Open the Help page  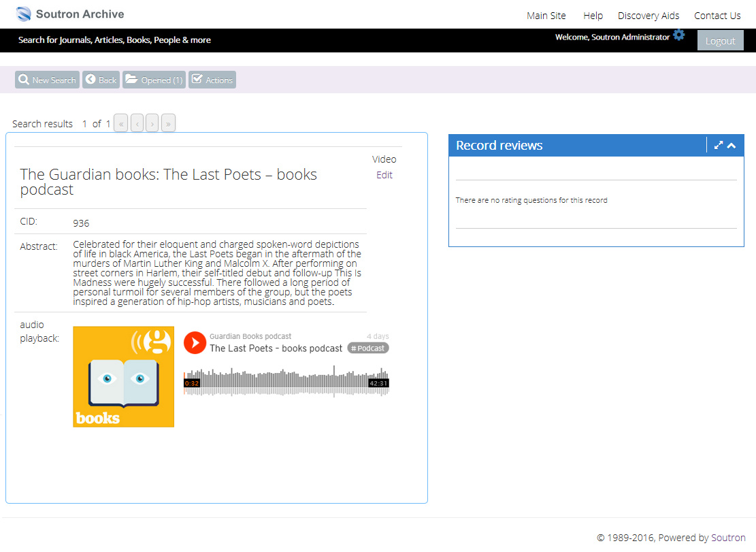593,16
